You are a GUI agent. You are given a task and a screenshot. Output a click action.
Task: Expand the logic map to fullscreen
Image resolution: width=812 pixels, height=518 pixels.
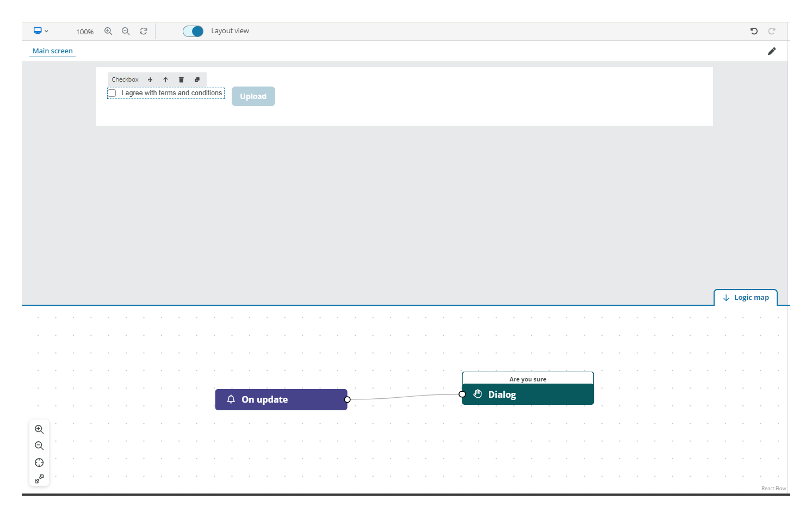39,479
